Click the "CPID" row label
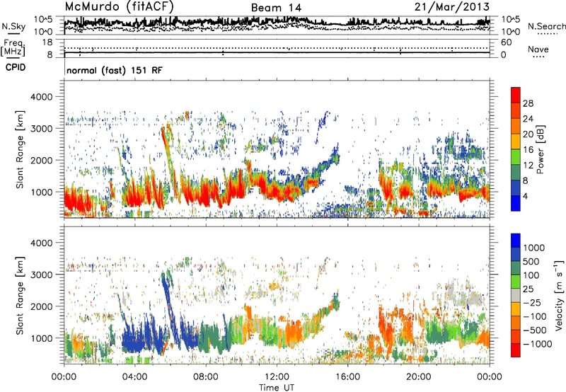Viewport: 566px width, 392px height. [16, 67]
